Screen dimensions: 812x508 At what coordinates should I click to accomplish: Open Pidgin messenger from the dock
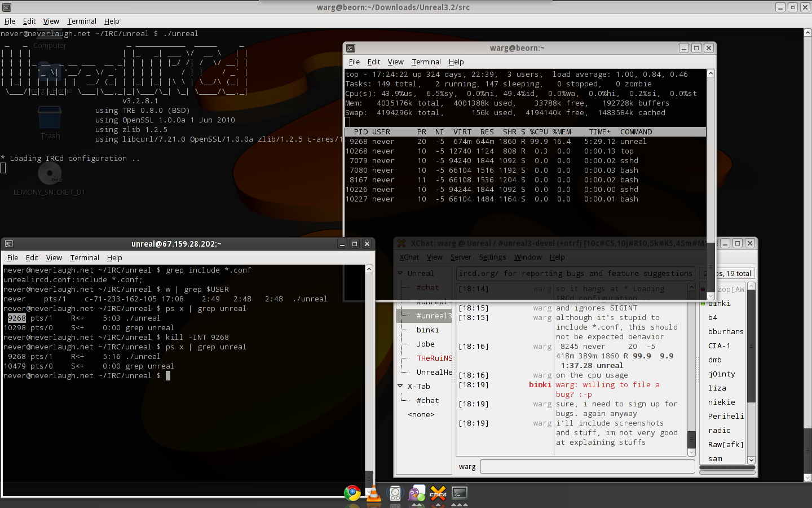(x=417, y=494)
